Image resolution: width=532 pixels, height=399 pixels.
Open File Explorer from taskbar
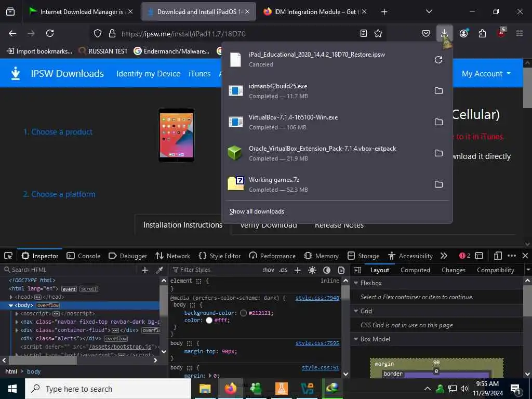205,389
